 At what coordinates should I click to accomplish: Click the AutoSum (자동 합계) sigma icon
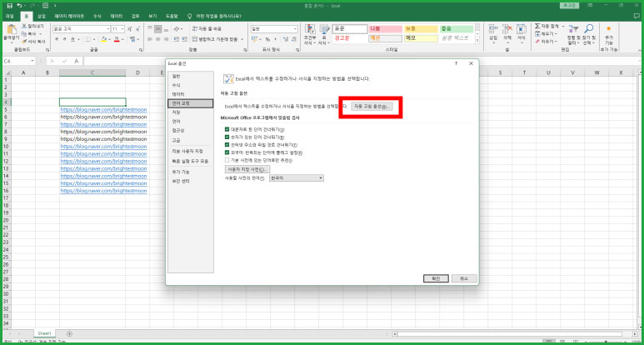click(x=537, y=27)
